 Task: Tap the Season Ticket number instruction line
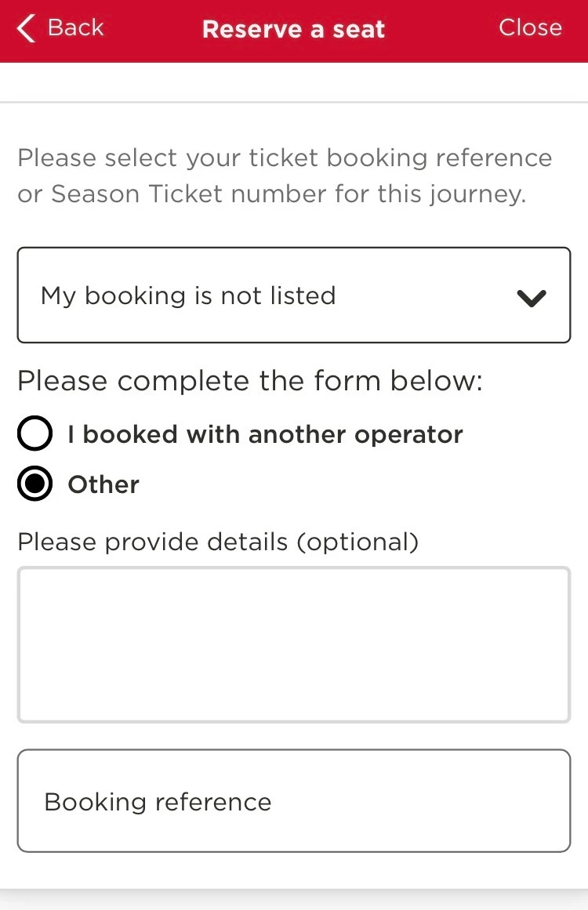[271, 194]
